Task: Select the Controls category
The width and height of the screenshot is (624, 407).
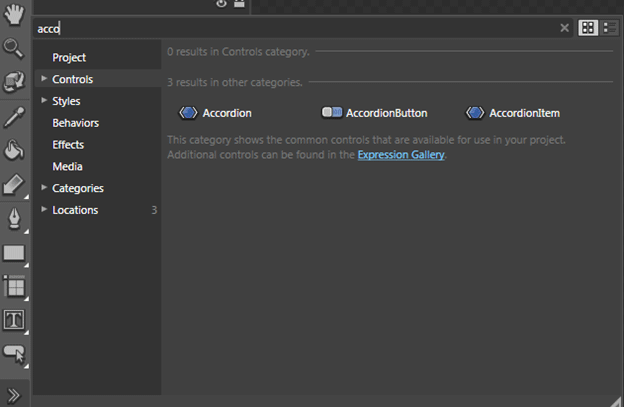Action: (72, 79)
